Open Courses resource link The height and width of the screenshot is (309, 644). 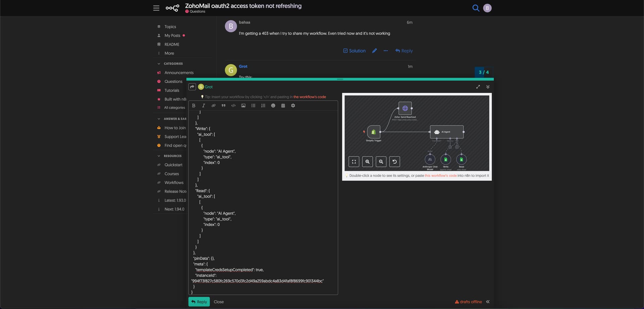[x=171, y=174]
